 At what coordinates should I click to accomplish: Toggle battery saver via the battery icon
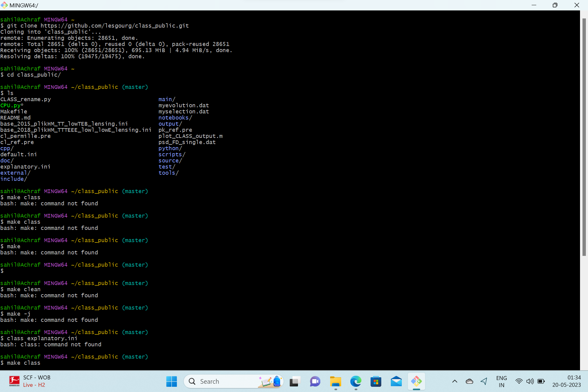[x=541, y=381]
